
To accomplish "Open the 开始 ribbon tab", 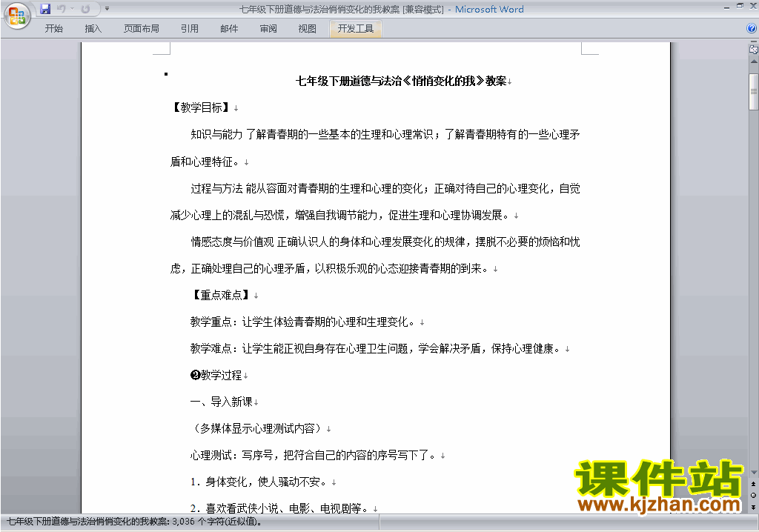I will (x=53, y=29).
